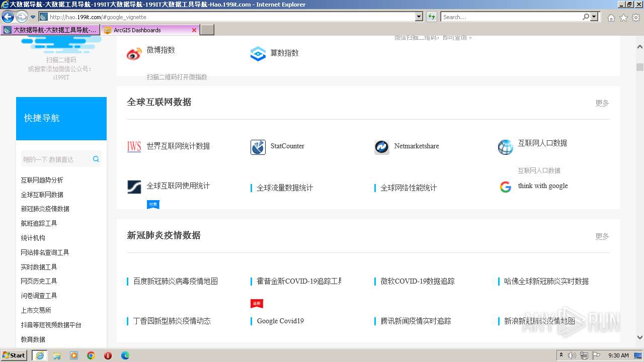Click the volume speaker tray icon
The height and width of the screenshot is (362, 644).
[572, 355]
